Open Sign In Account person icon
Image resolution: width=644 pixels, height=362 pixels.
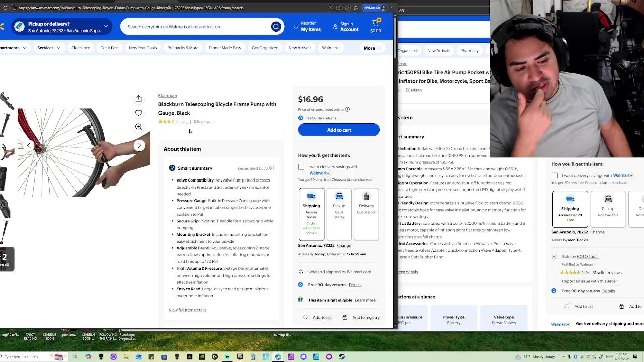(335, 27)
